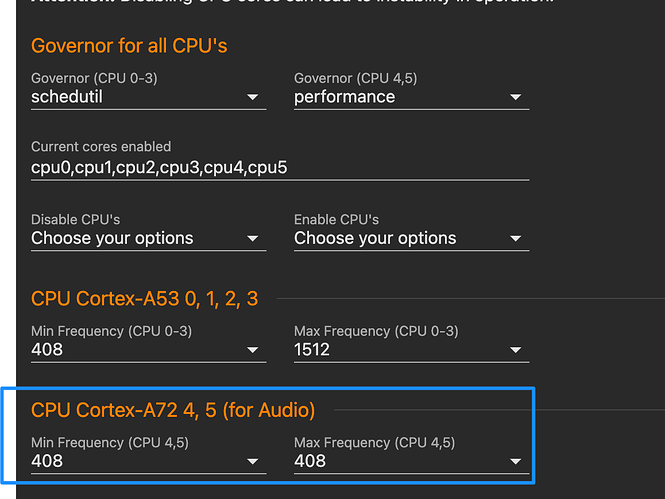Click the Disable CPU's dropdown arrow icon
The image size is (665, 499).
252,238
